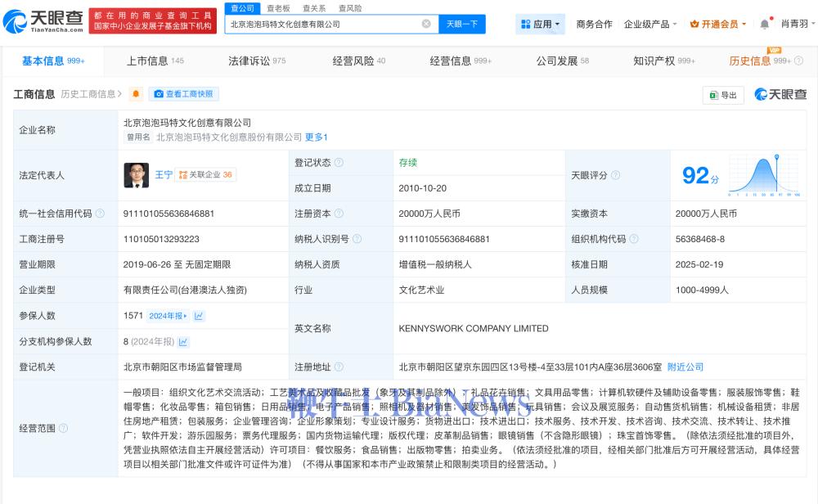Open the help icon next to 组织机构代码
This screenshot has width=818, height=504.
coord(633,239)
